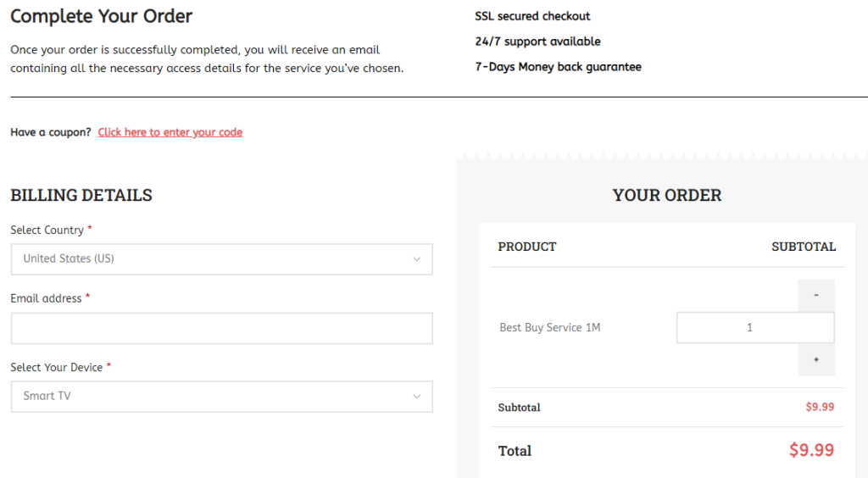Click the 'Email address' field label

pos(46,298)
